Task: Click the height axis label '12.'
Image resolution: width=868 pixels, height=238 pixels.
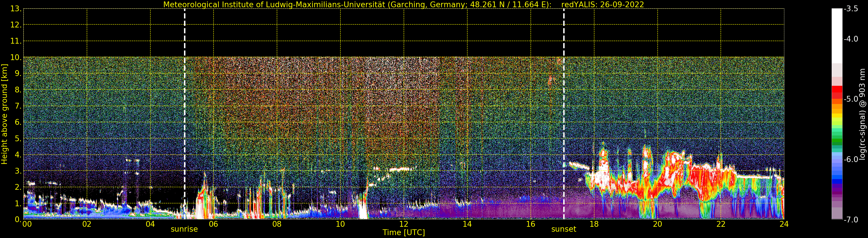Action: (x=16, y=25)
